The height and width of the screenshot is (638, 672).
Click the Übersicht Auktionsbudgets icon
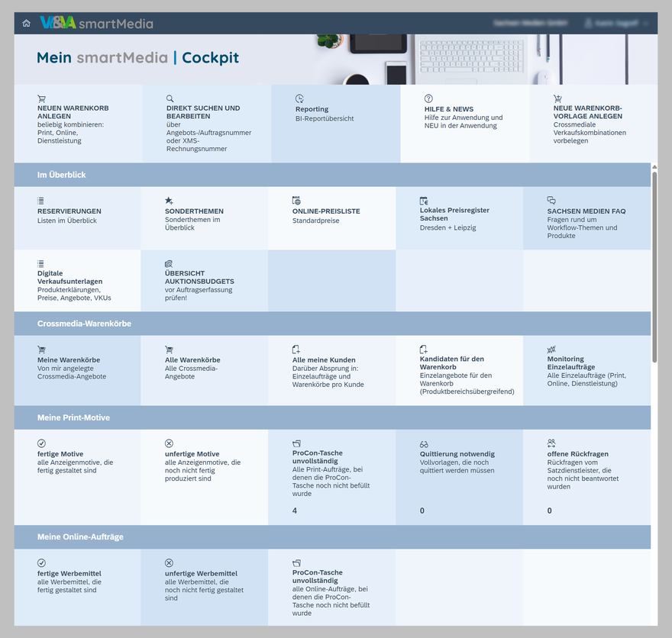point(169,263)
